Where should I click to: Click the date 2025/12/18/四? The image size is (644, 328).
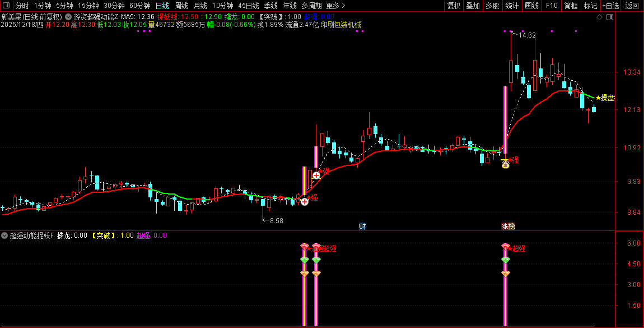tap(22, 25)
